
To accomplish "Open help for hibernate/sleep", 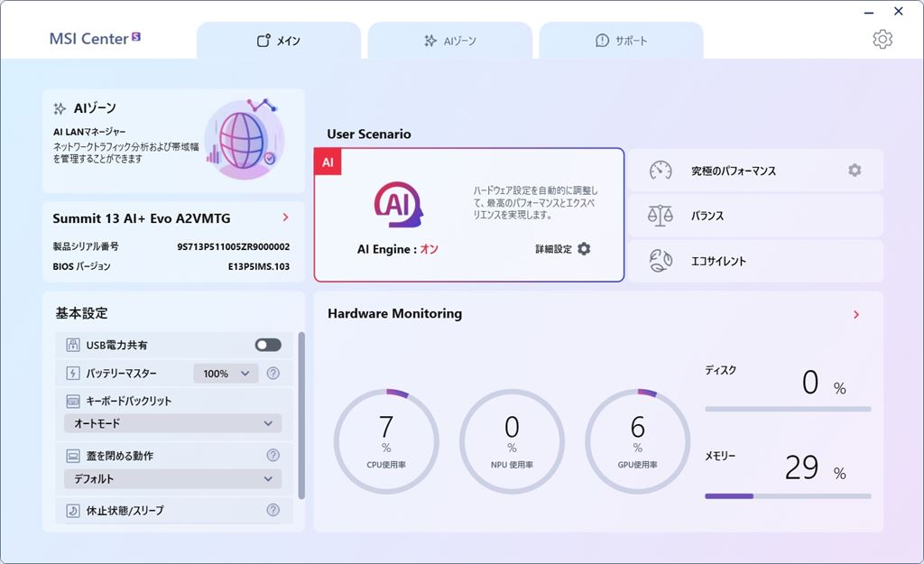I will pos(273,510).
